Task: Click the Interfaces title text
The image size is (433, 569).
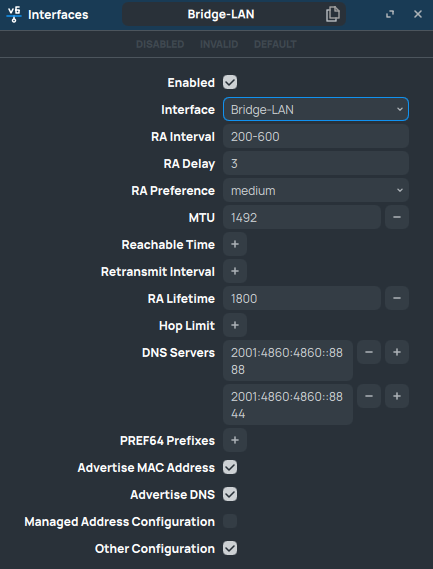Action: 58,15
